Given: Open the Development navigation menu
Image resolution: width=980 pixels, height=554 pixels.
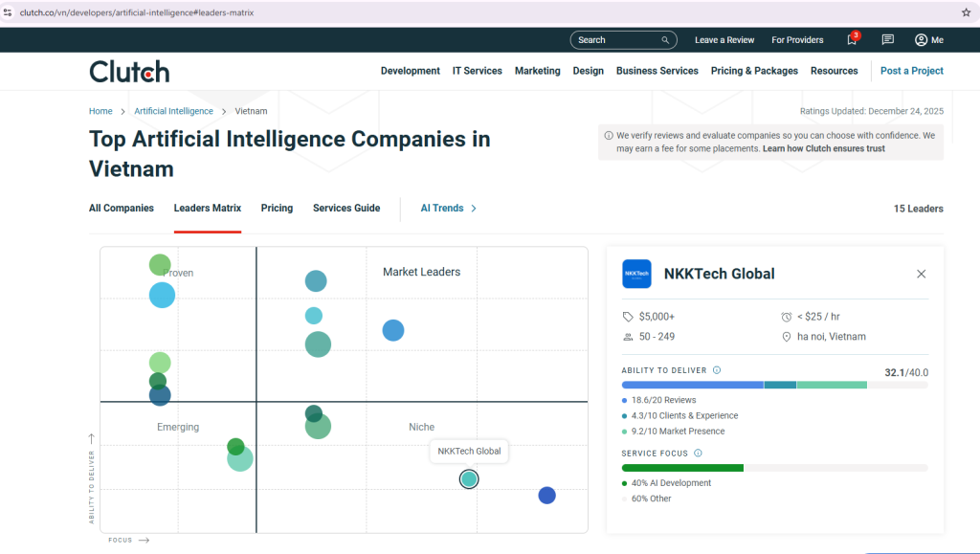Looking at the screenshot, I should (410, 71).
